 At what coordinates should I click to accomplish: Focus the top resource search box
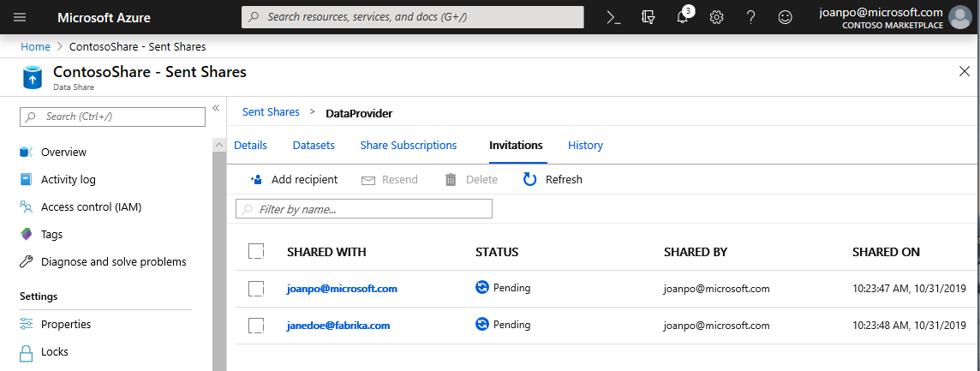click(413, 17)
